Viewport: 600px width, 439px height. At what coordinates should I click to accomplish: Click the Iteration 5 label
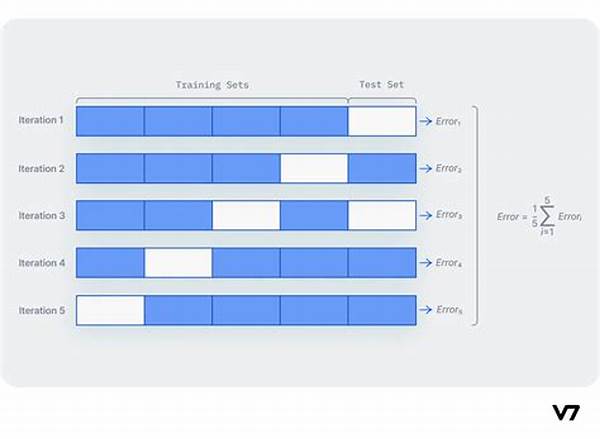pos(42,310)
